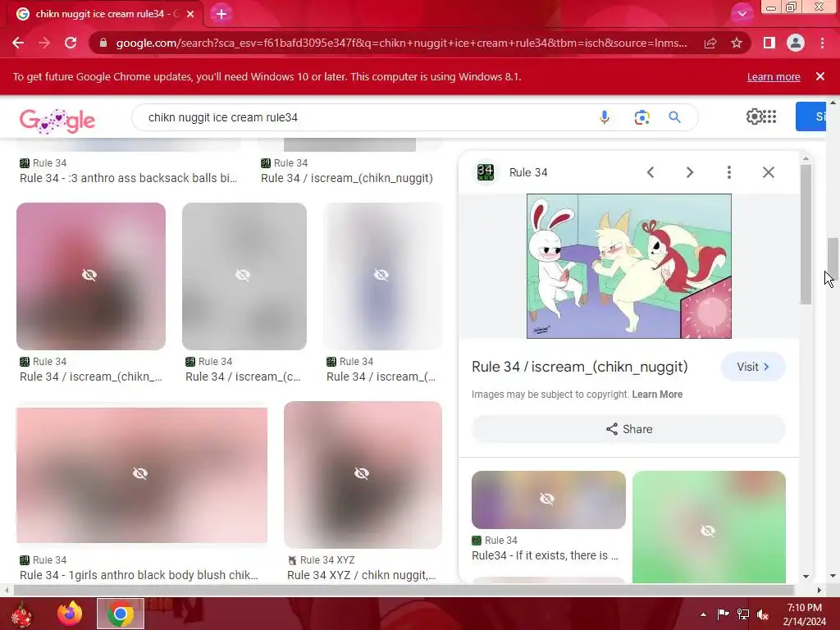Open the Chrome side panel
Viewport: 840px width, 630px height.
(x=769, y=43)
